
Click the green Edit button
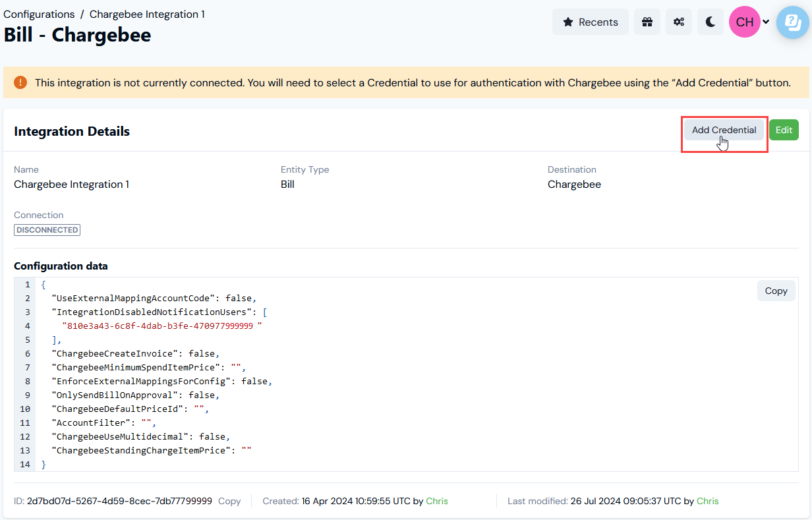coord(784,130)
